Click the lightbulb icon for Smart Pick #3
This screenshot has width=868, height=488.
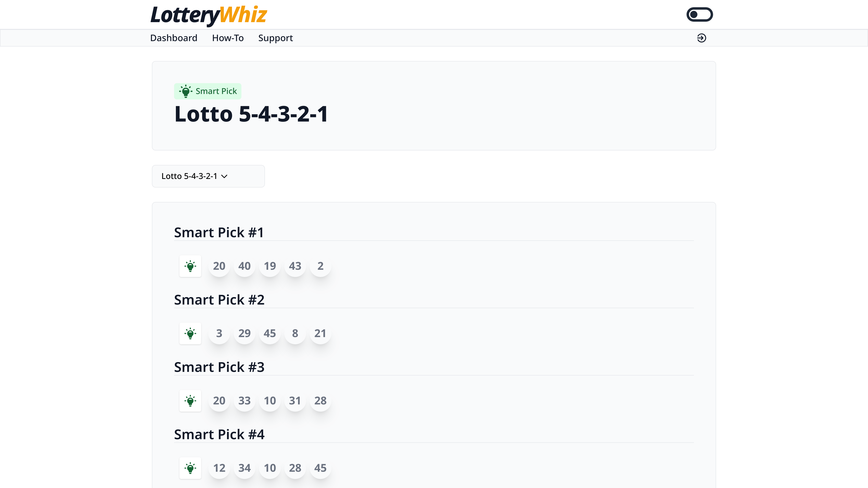click(190, 401)
